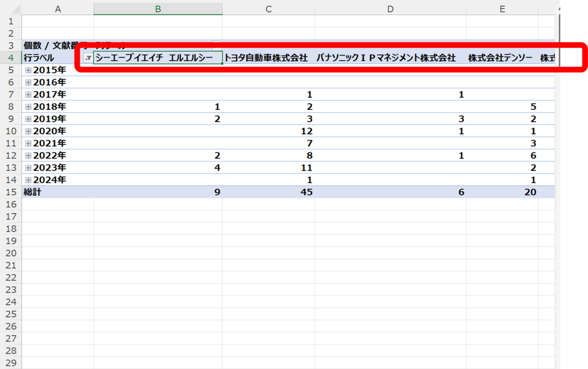Expand the 2023年 row group
The height and width of the screenshot is (369, 588).
tap(28, 168)
